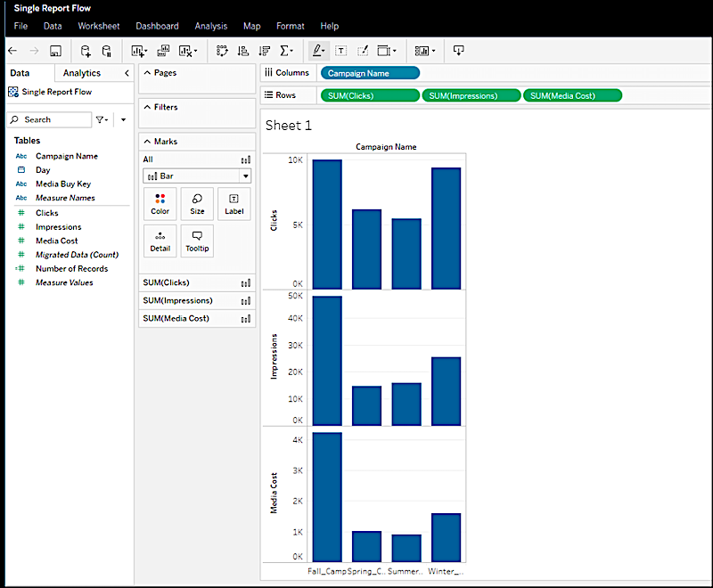Open the Format menu
Screen dimensions: 713x588
pyautogui.click(x=291, y=26)
